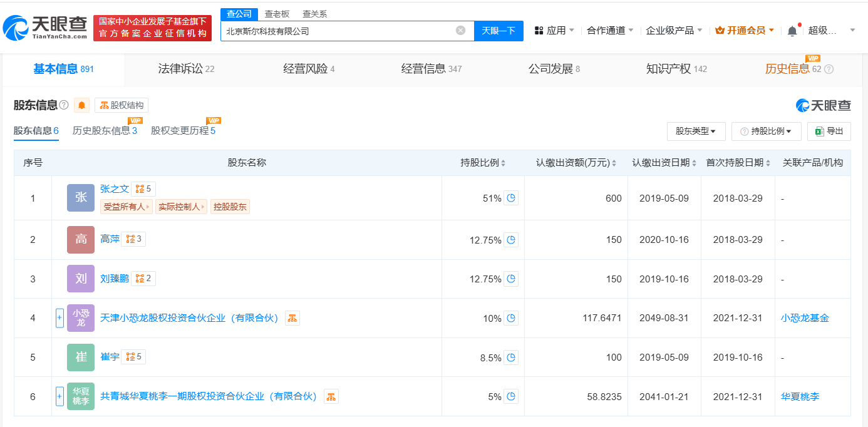This screenshot has width=868, height=427.
Task: Sort by 持股比例 column arrows
Action: coord(503,163)
